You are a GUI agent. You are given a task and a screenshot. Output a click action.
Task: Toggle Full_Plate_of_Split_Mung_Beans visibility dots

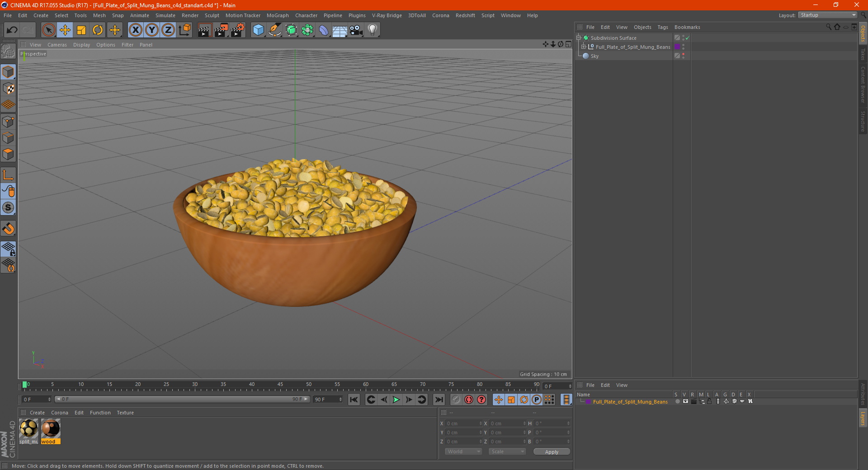(x=684, y=47)
